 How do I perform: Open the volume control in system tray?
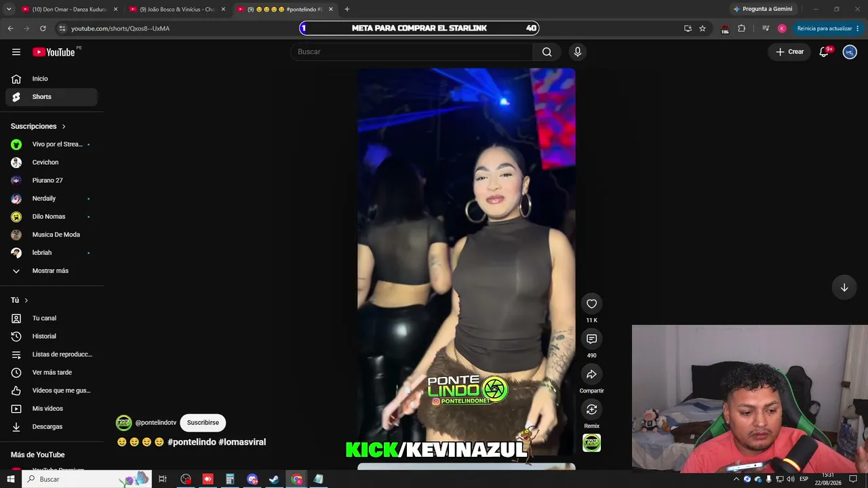(x=790, y=479)
